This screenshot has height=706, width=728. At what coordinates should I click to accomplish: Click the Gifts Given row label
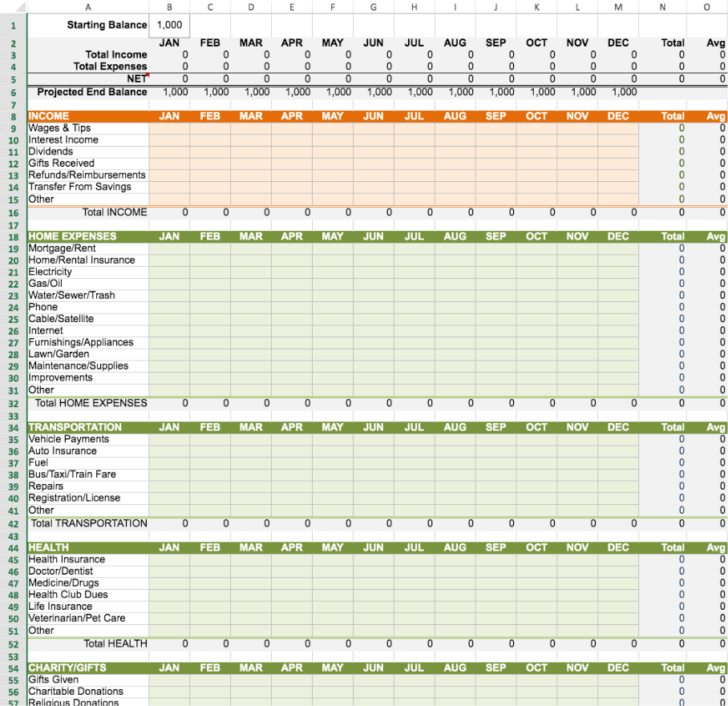point(54,680)
